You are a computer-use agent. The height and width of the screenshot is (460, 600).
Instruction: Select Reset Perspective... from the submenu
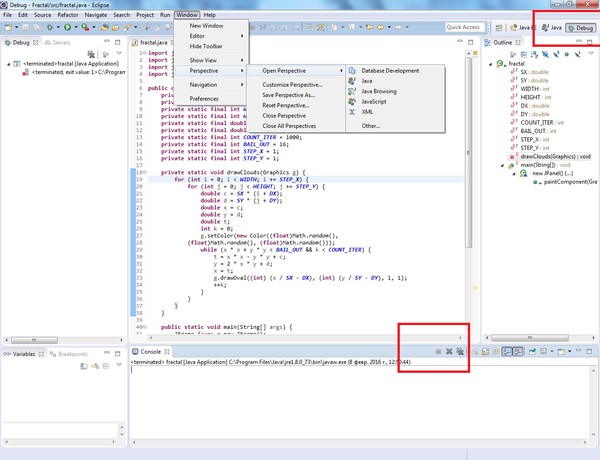tap(285, 104)
